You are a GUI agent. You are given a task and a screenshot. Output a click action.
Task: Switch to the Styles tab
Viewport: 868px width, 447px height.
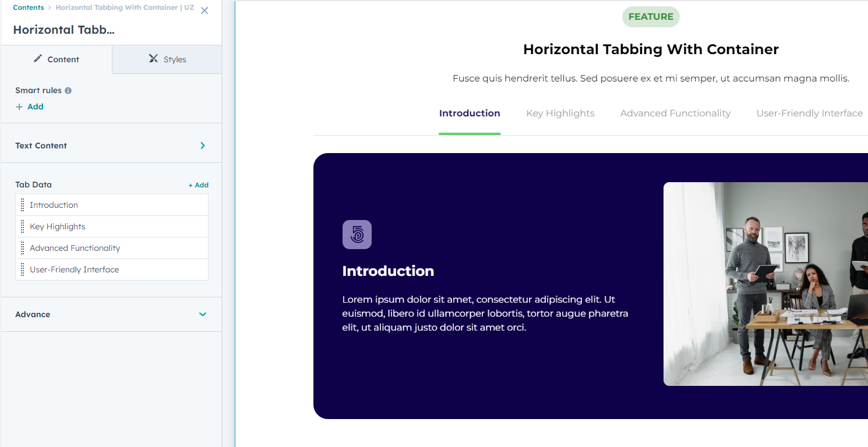click(x=167, y=59)
